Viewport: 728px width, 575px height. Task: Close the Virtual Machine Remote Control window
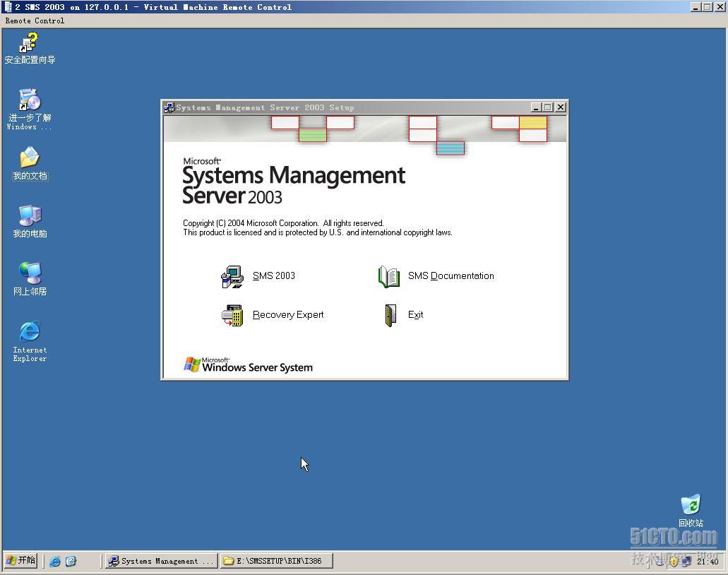coord(720,6)
